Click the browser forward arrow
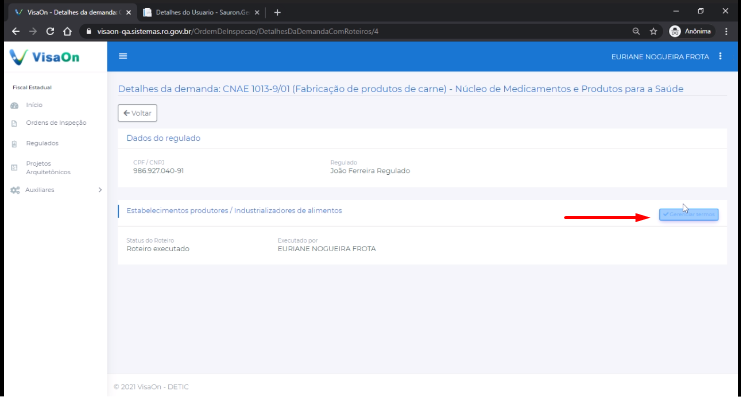Screen dimensions: 741x397 33,31
